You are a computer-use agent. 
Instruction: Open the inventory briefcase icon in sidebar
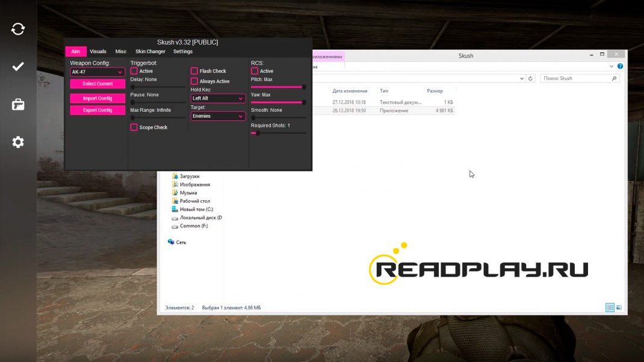coord(18,104)
